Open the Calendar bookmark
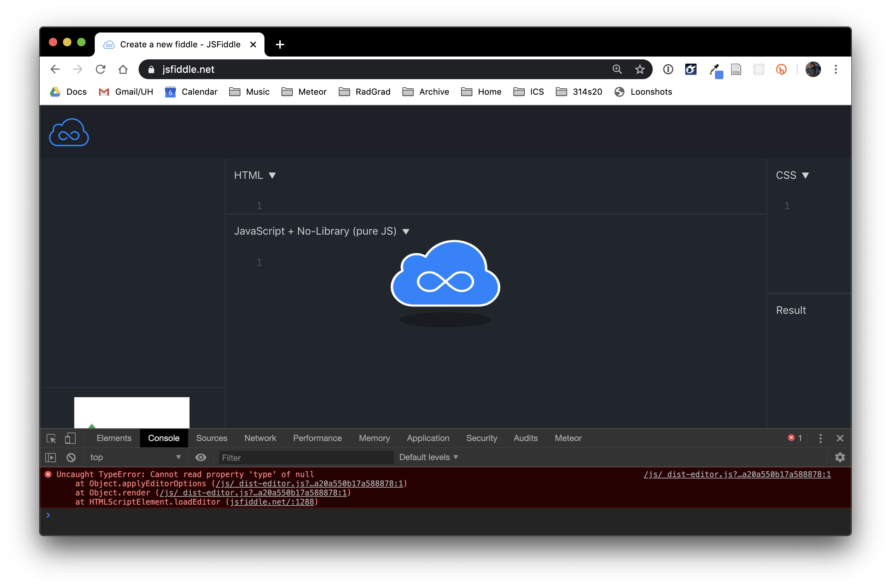The image size is (891, 588). pos(191,92)
